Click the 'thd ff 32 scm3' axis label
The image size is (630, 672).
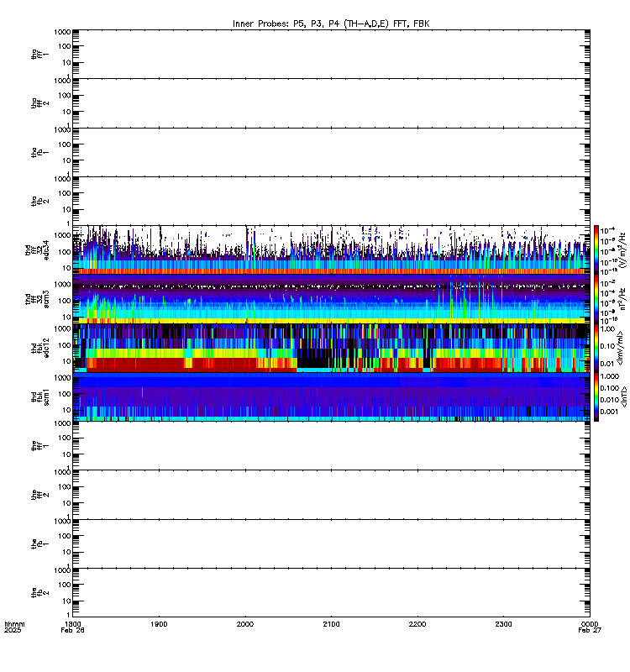pos(37,299)
